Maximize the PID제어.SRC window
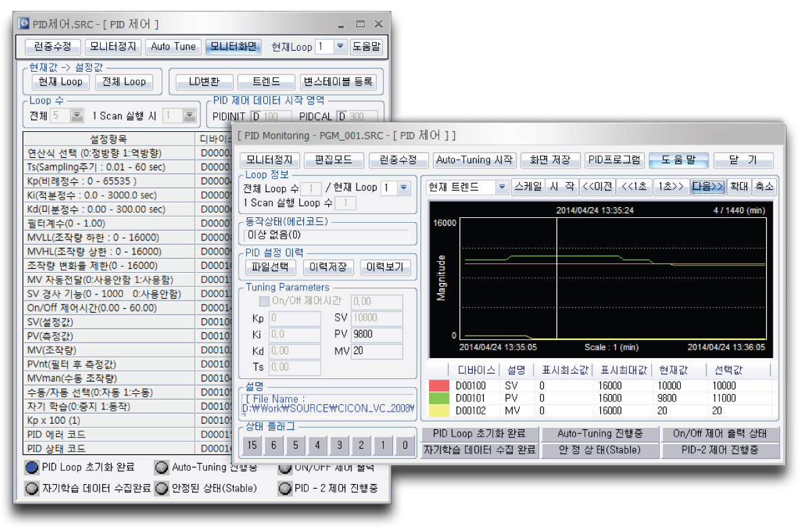Viewport: 812px width, 528px height. [x=361, y=24]
